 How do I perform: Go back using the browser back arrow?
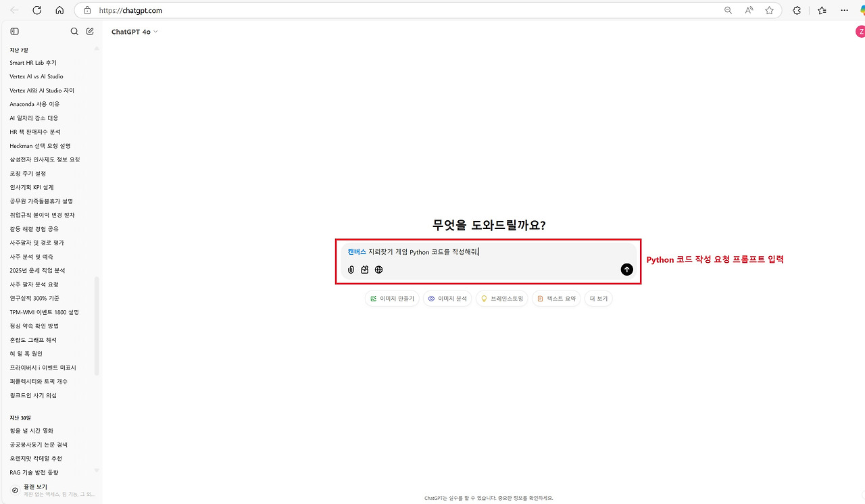[15, 10]
